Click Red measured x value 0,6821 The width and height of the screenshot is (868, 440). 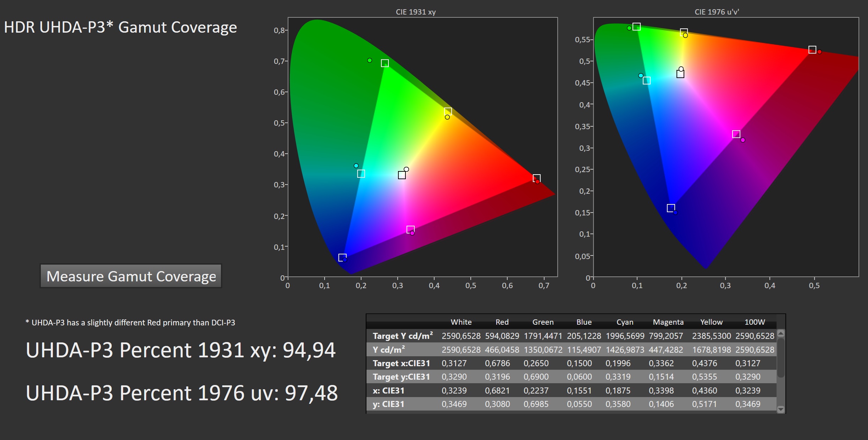pos(497,391)
